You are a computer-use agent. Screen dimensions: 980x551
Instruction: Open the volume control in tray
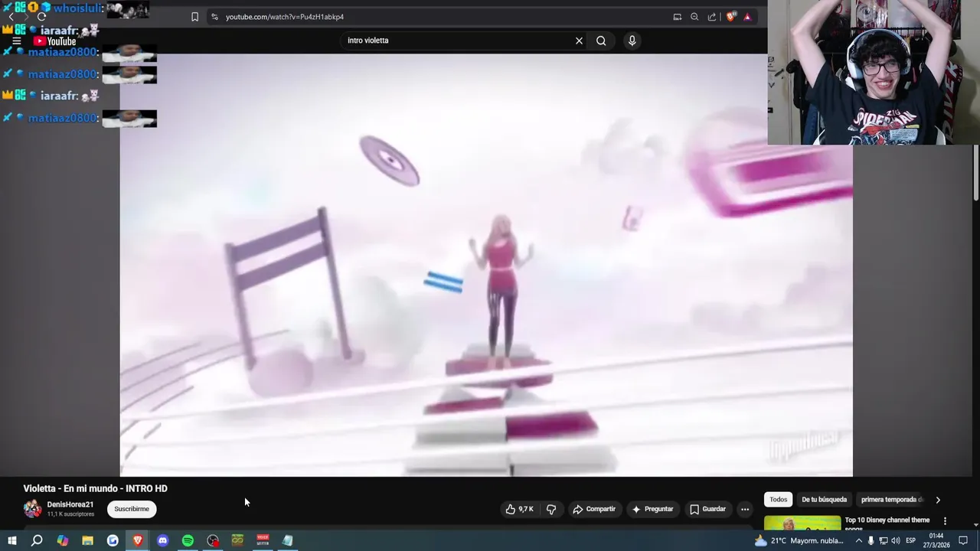coord(896,540)
